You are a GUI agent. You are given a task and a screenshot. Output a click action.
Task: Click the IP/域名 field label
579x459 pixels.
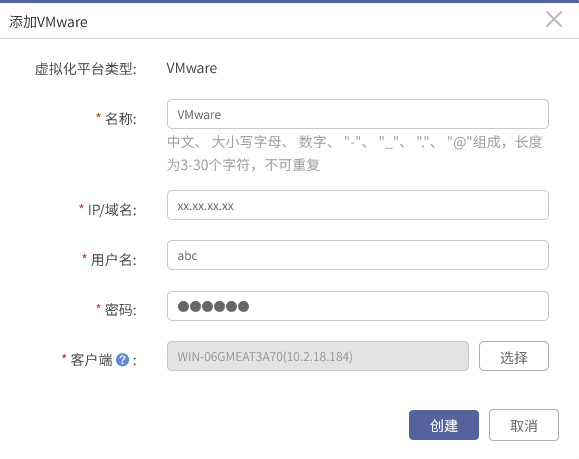click(112, 210)
